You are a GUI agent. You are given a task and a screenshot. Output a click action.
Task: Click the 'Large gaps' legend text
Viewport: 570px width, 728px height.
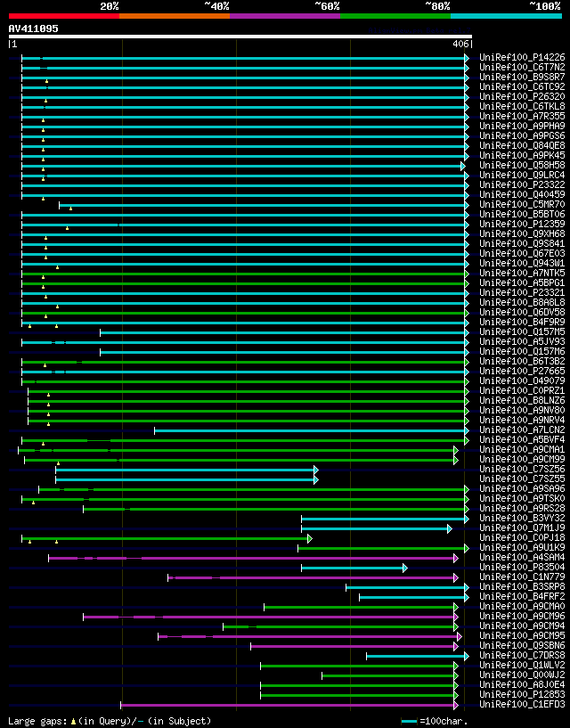point(37,721)
